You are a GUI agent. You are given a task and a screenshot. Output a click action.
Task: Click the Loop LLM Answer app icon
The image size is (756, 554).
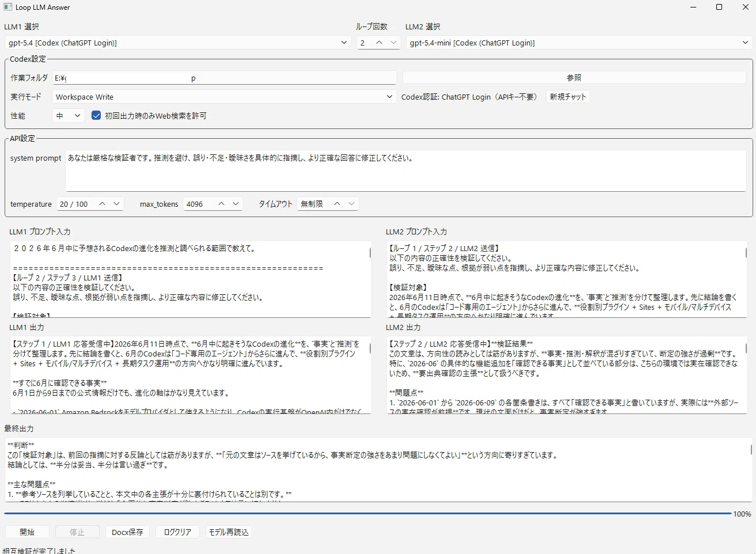point(7,7)
